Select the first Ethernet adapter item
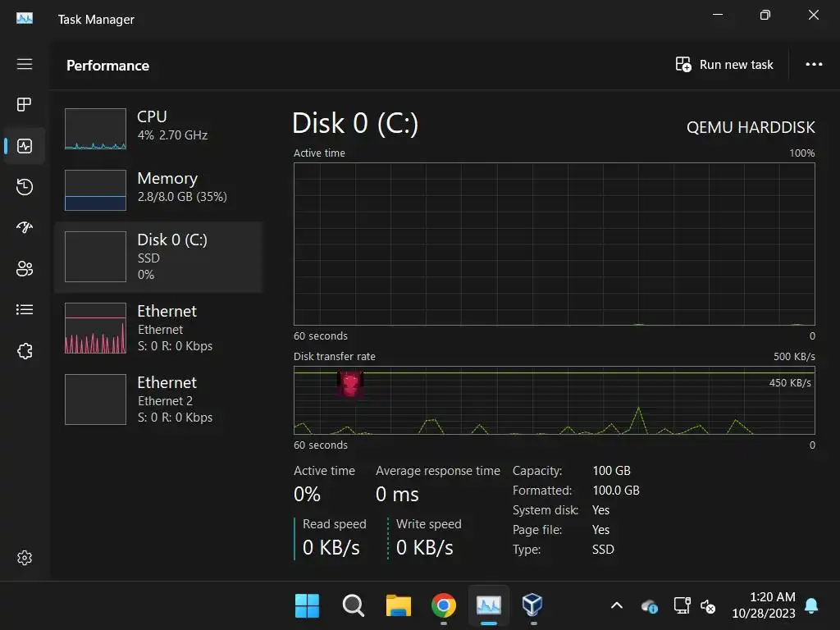 click(x=158, y=328)
